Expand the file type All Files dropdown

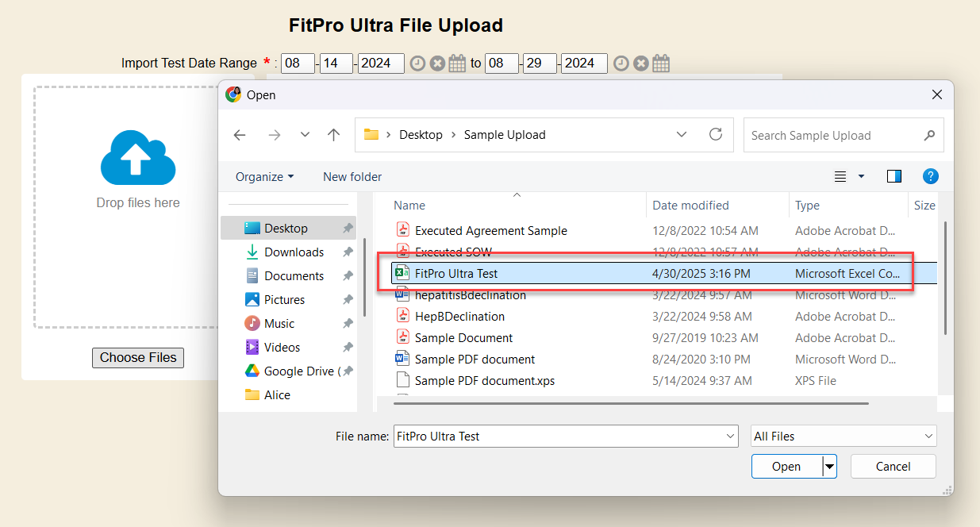click(844, 436)
